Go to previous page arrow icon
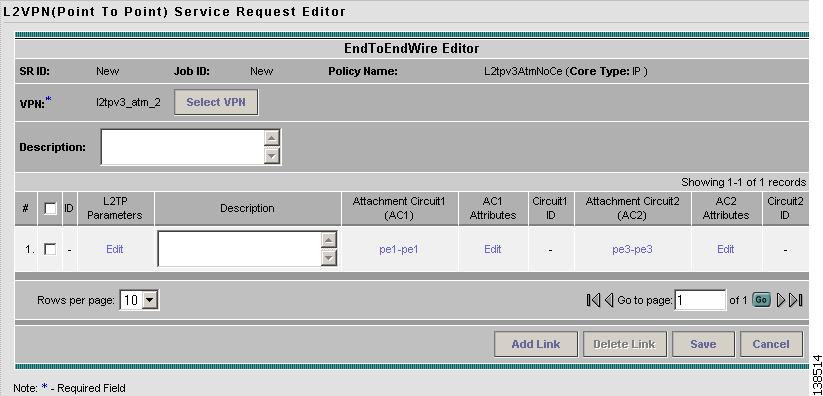The height and width of the screenshot is (396, 823). coord(609,300)
